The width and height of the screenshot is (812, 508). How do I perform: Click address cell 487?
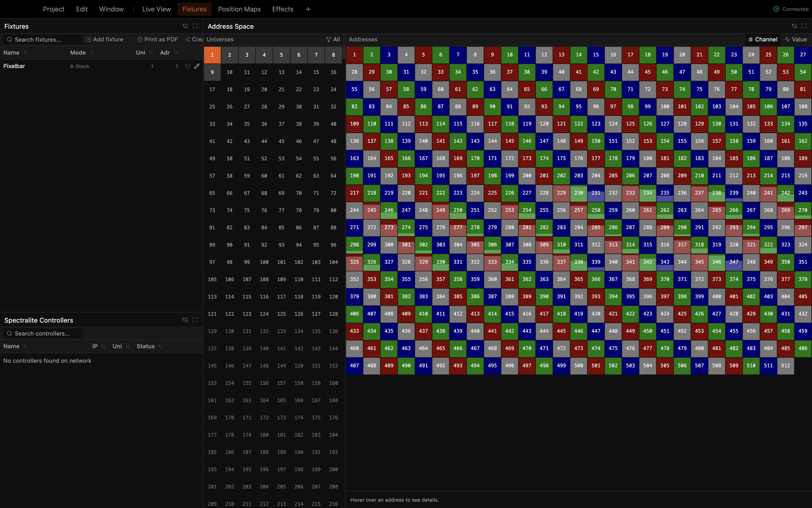click(354, 366)
